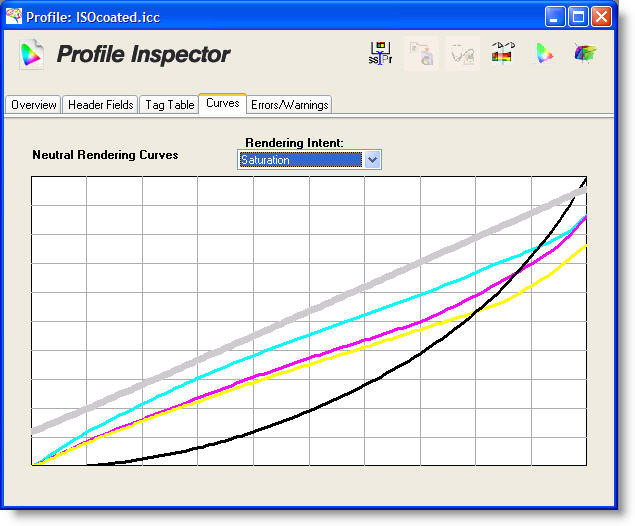Image resolution: width=635 pixels, height=526 pixels.
Task: Click the Profile Inspector logo icon
Action: click(32, 55)
